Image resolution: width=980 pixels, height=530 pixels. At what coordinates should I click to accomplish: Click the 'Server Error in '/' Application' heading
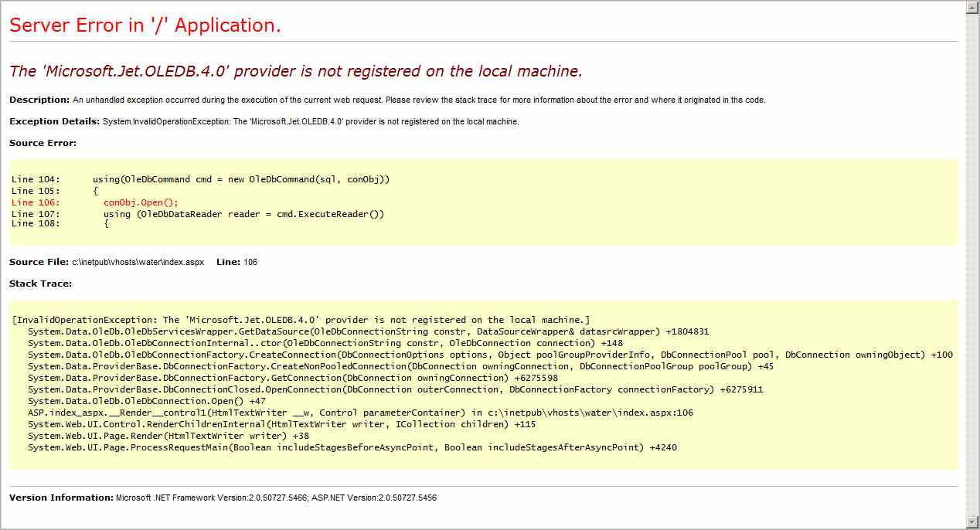[x=145, y=25]
